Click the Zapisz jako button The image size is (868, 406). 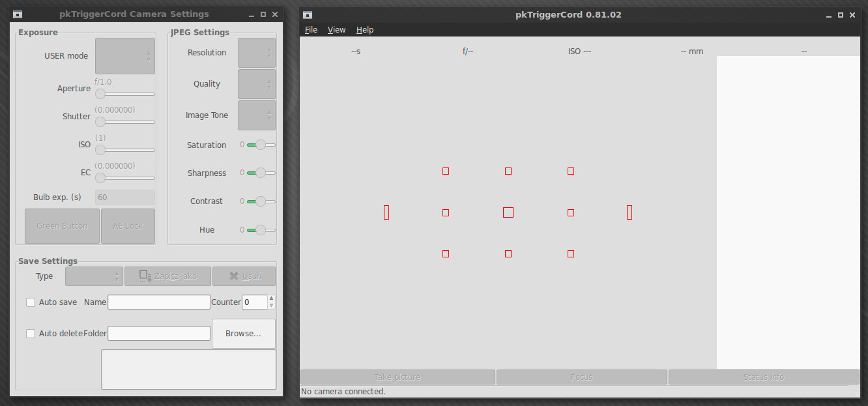click(x=168, y=276)
